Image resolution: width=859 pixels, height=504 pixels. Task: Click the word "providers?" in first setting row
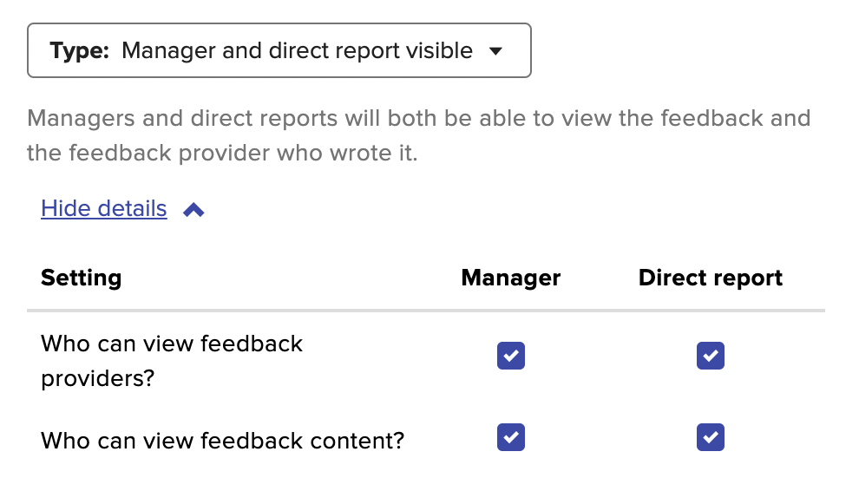97,379
